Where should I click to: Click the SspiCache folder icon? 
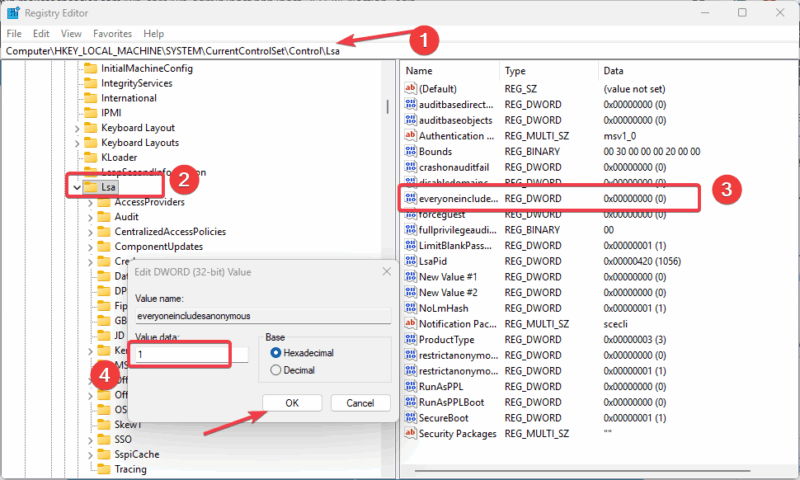(x=104, y=454)
